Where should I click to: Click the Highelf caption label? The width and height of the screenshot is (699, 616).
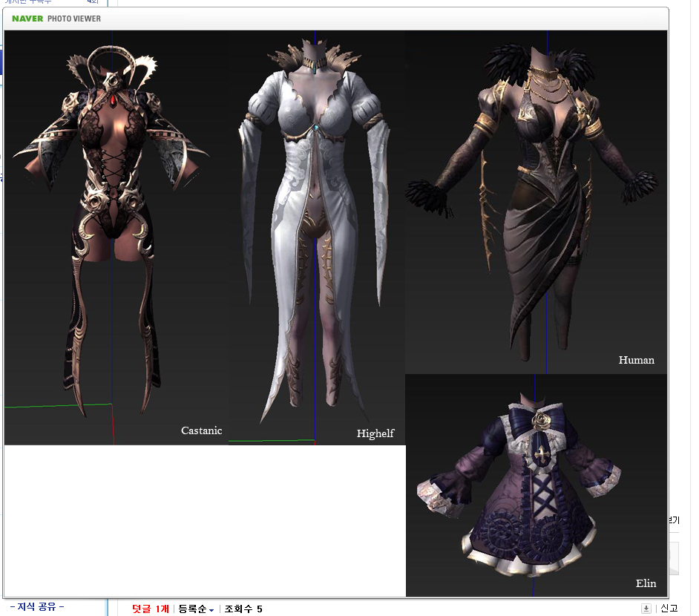click(x=375, y=433)
